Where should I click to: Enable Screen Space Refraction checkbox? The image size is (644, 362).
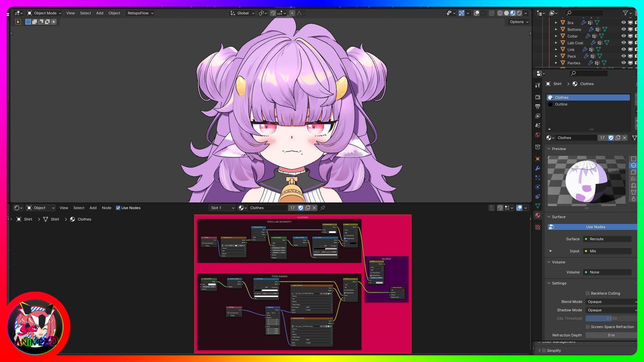tap(588, 327)
